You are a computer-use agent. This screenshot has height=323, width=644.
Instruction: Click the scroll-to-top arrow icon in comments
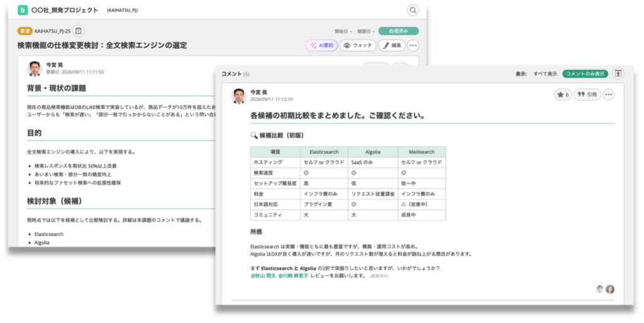coord(618,74)
